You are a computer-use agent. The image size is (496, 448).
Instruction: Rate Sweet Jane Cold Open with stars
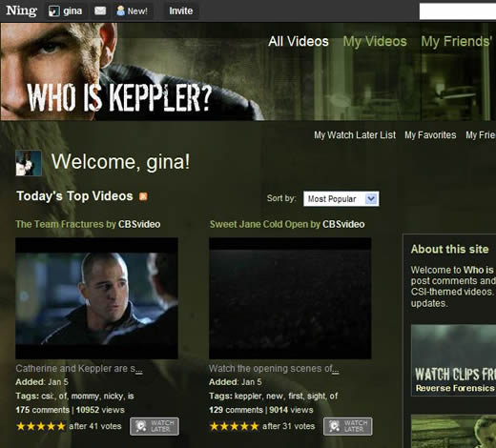tap(234, 426)
